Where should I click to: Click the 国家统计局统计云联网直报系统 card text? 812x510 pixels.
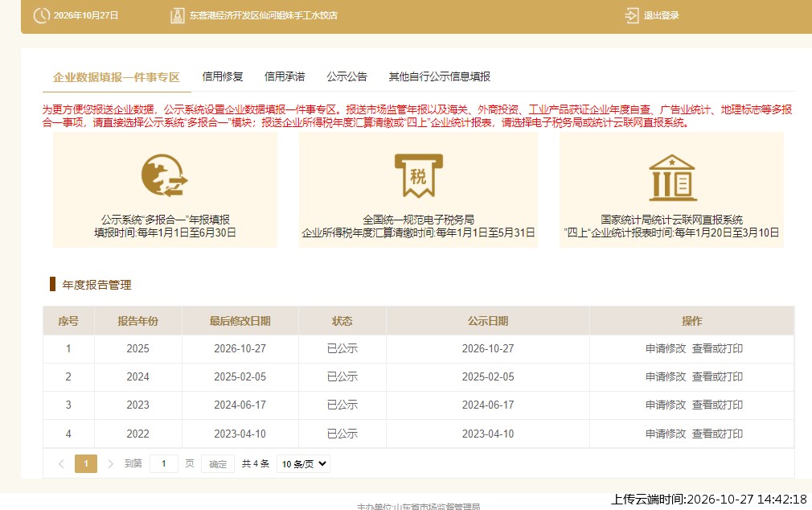671,220
